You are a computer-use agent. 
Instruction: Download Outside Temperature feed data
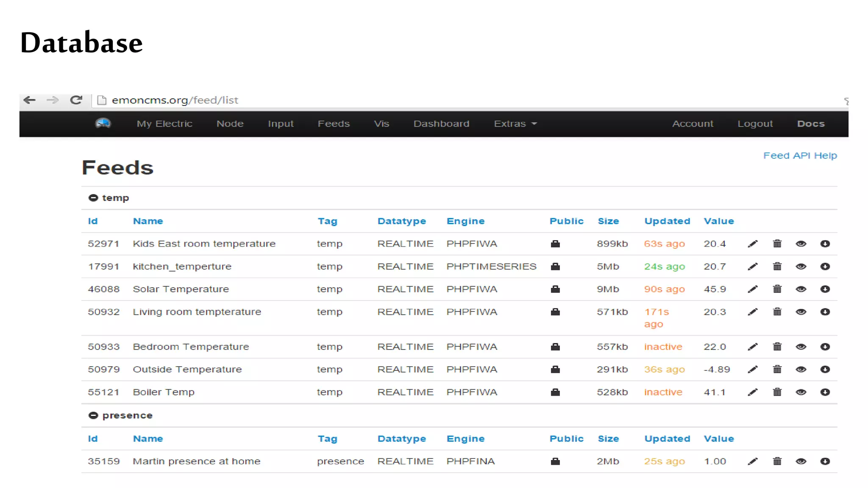coord(825,369)
